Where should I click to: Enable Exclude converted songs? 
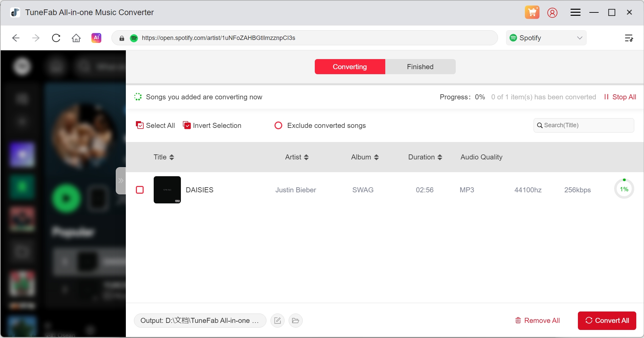278,125
